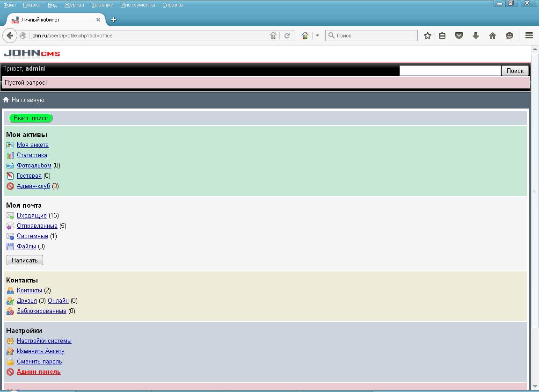
Task: Select the Личный кабинет tab
Action: pyautogui.click(x=55, y=20)
